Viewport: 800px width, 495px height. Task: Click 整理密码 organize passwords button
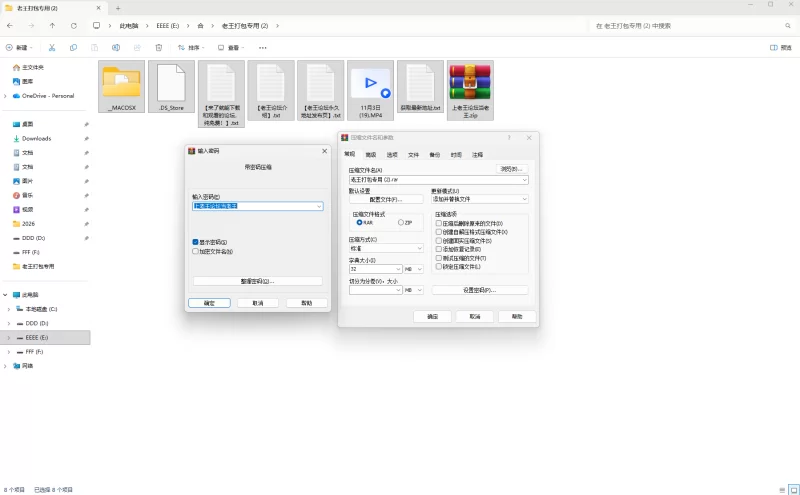[x=258, y=281]
